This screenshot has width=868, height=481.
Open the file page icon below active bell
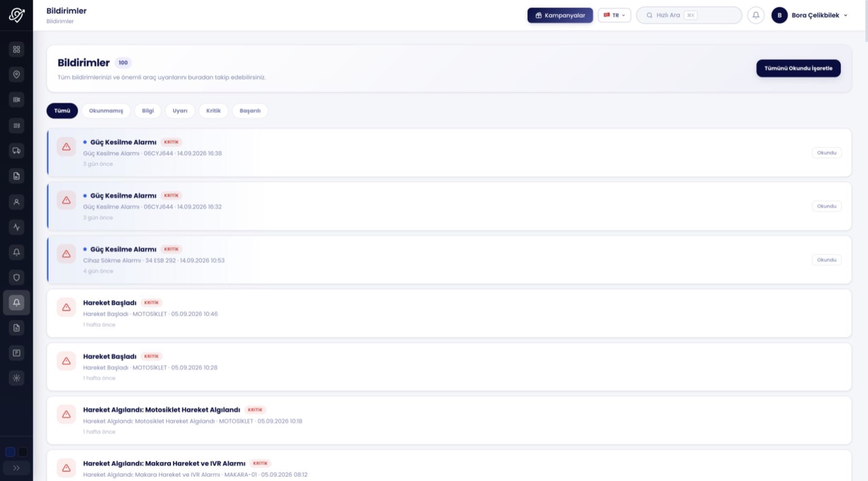(x=16, y=328)
